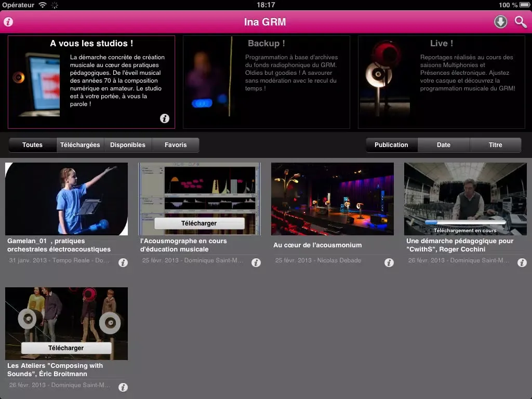Click Ina GRM header title
The height and width of the screenshot is (399, 532).
click(265, 22)
